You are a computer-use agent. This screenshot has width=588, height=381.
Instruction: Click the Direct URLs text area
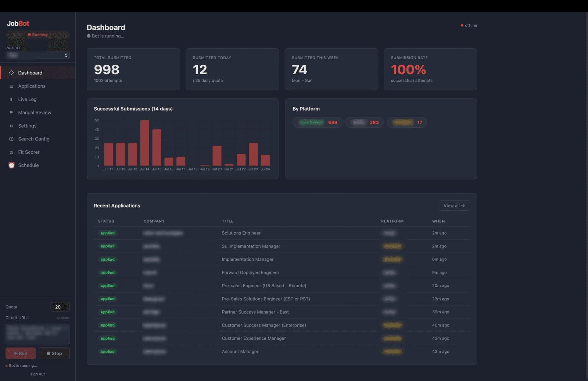click(37, 334)
